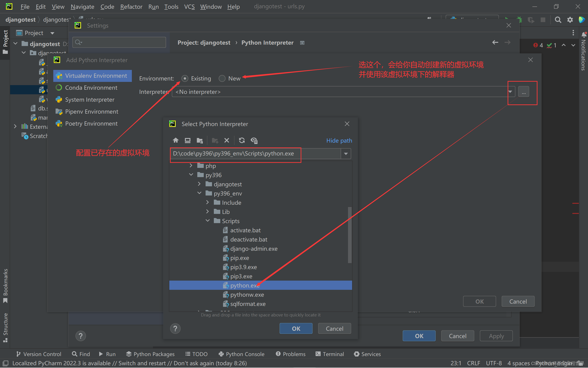This screenshot has width=588, height=368.
Task: Click the Home directory icon in file chooser
Action: pyautogui.click(x=176, y=141)
